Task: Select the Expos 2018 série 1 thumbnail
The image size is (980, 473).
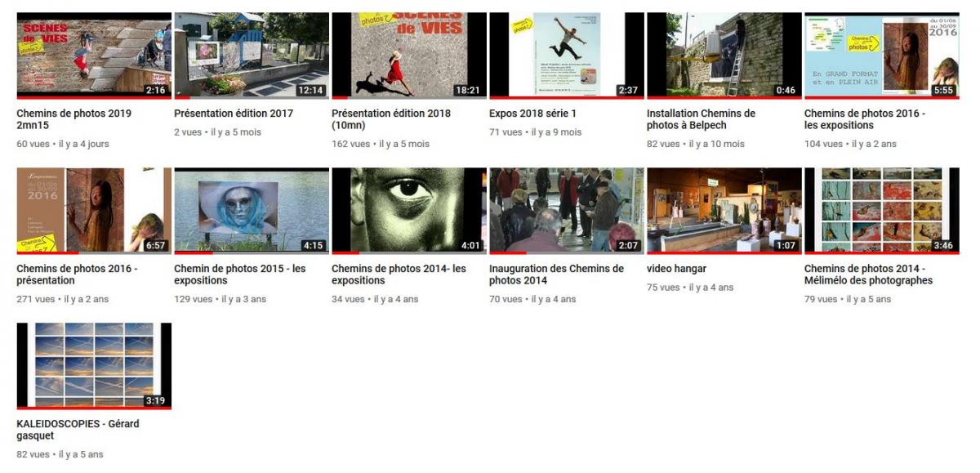Action: click(x=567, y=55)
